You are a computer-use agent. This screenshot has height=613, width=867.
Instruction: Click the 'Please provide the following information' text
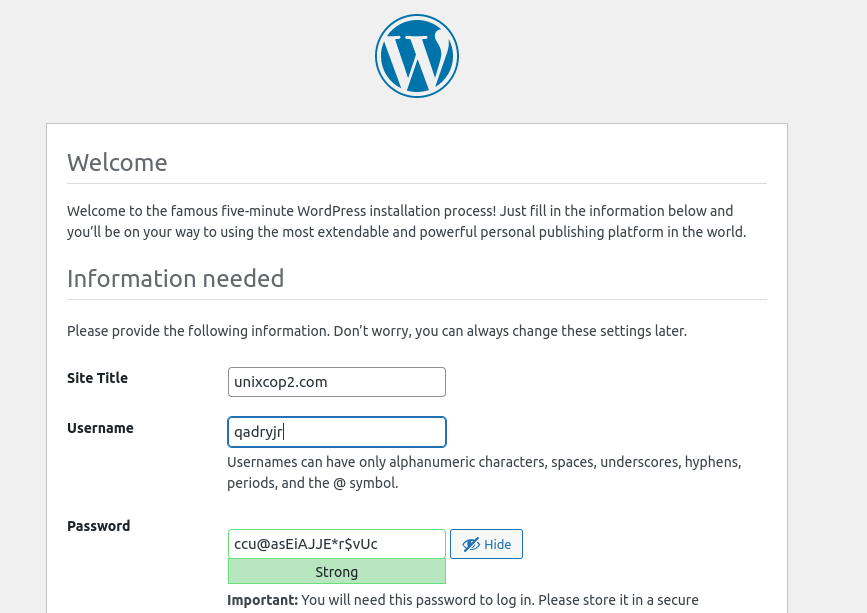pos(377,331)
